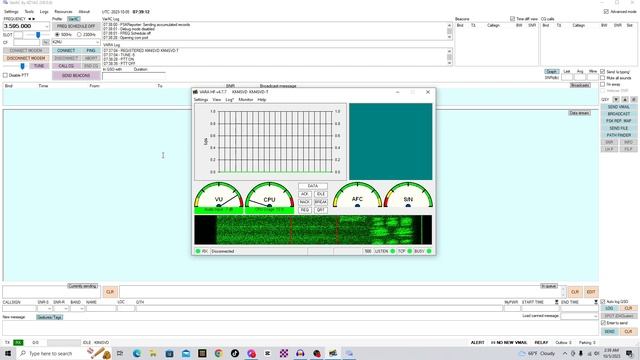The width and height of the screenshot is (640, 360).
Task: Open the Monitor menu in VARA HF window
Action: pyautogui.click(x=246, y=100)
